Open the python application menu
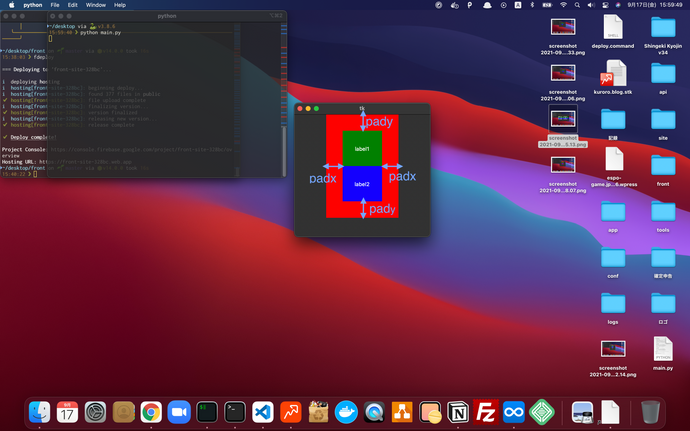 coord(33,5)
